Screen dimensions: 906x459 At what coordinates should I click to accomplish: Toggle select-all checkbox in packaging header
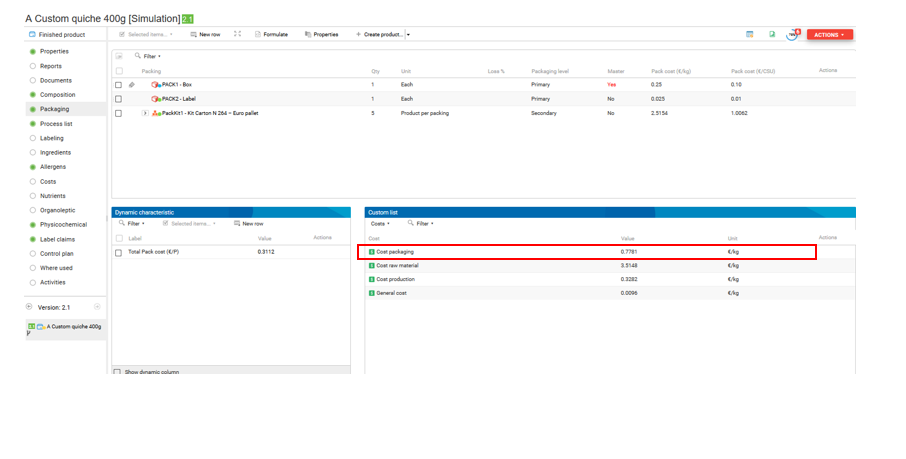(119, 71)
